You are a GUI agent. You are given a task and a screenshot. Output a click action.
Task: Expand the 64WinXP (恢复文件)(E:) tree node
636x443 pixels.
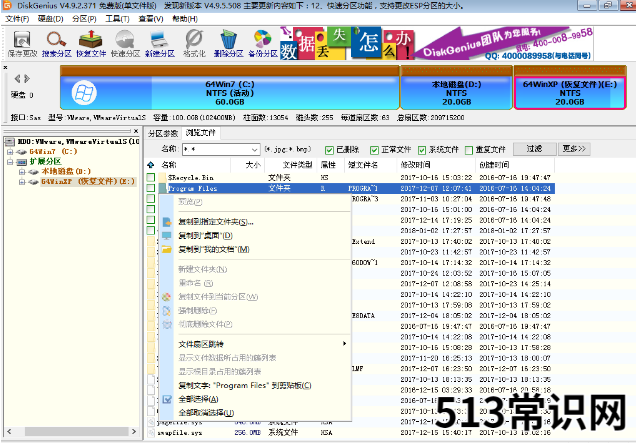[x=22, y=182]
